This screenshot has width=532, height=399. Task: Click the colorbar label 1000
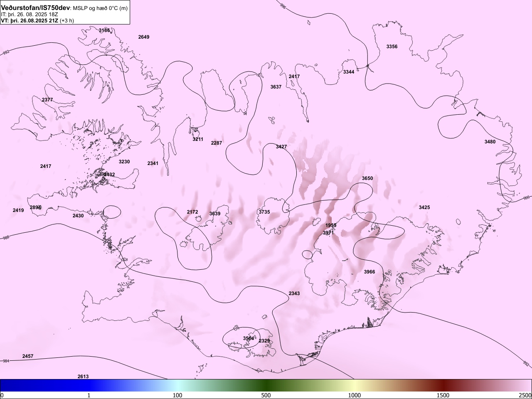[x=355, y=395]
